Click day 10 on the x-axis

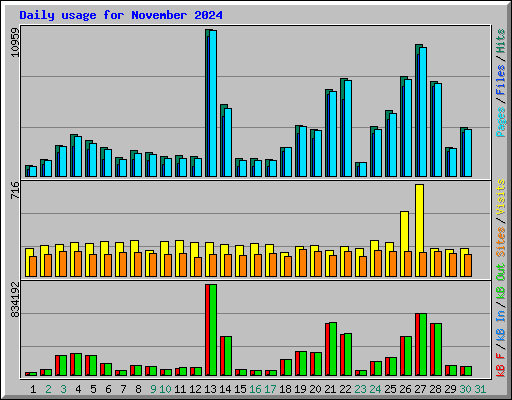click(165, 389)
